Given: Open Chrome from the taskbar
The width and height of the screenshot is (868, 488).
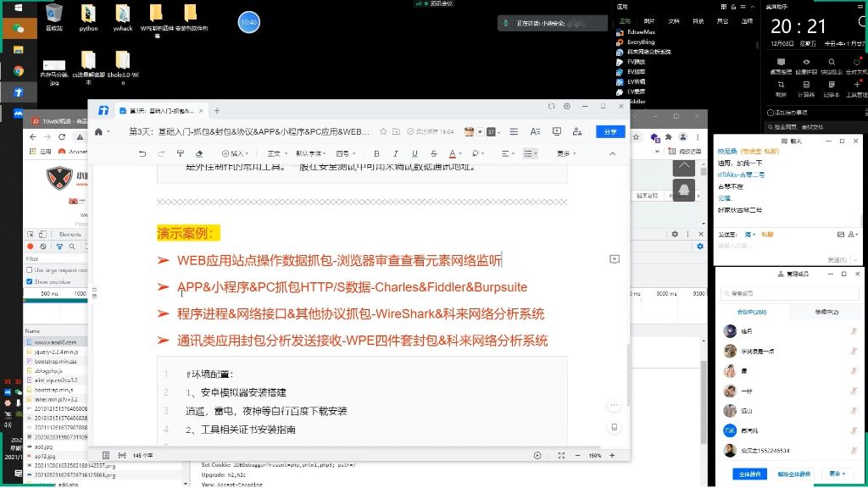Looking at the screenshot, I should click(x=19, y=71).
